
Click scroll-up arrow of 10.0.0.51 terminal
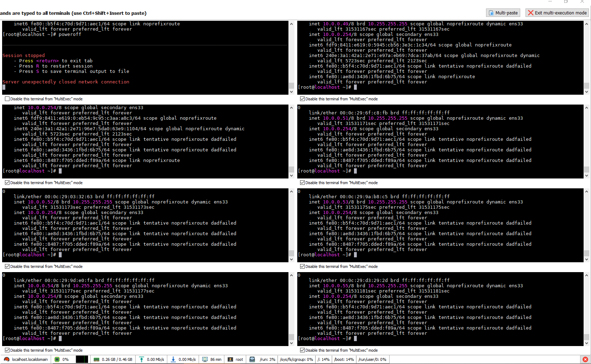pos(586,108)
